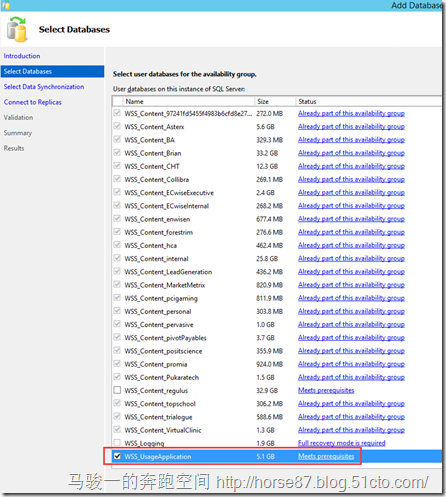Select the WSS_Content_promia row name

click(156, 364)
